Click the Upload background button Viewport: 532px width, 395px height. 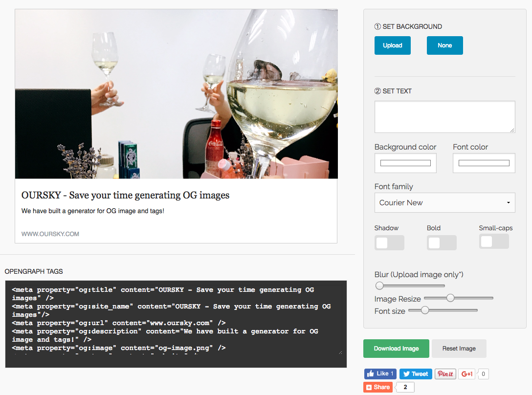(x=392, y=45)
